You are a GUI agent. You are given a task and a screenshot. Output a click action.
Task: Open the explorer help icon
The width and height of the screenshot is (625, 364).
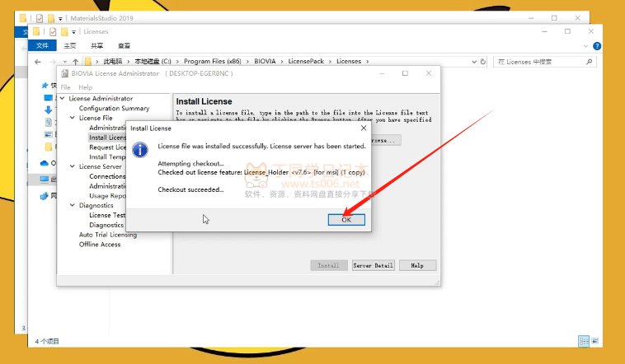(597, 46)
